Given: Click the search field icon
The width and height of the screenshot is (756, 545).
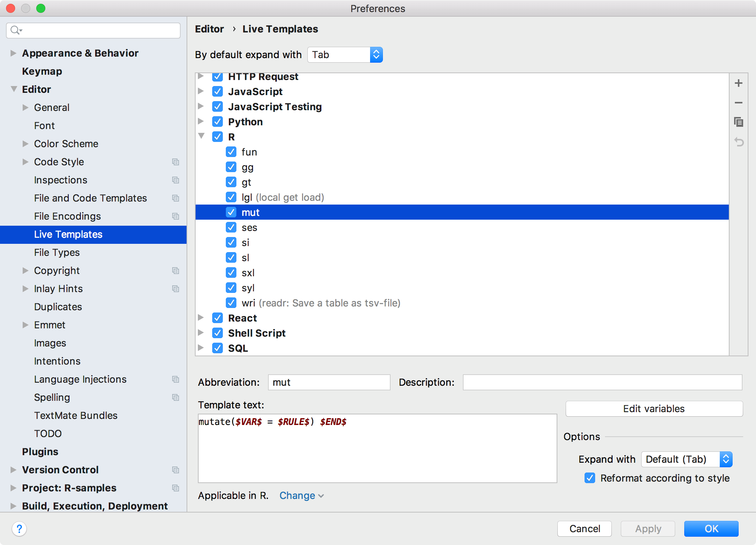Looking at the screenshot, I should [18, 29].
